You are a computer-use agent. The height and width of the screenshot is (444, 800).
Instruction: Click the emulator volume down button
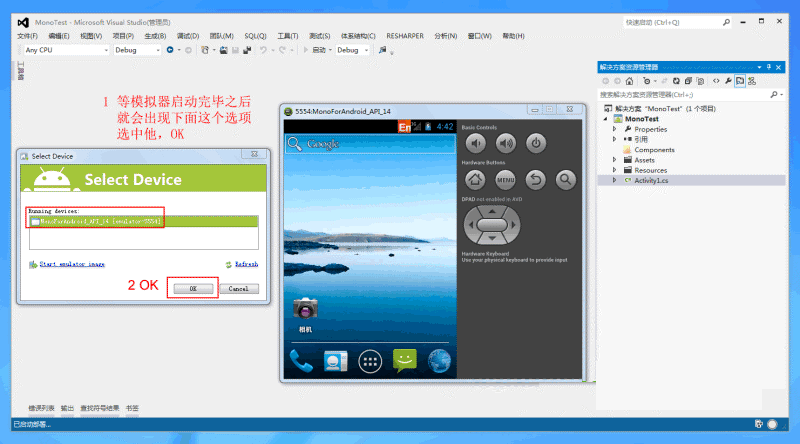click(476, 143)
